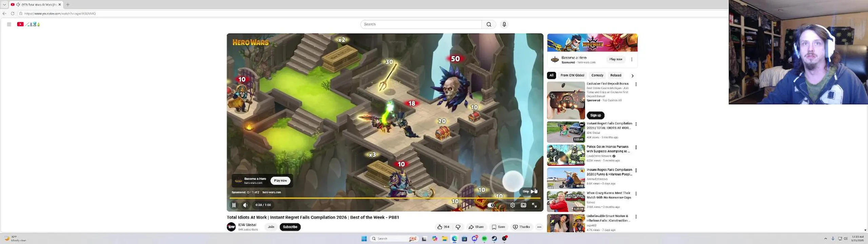Open options for Exclusive First Deposit Bonus ad
The image size is (868, 244).
coord(636,84)
